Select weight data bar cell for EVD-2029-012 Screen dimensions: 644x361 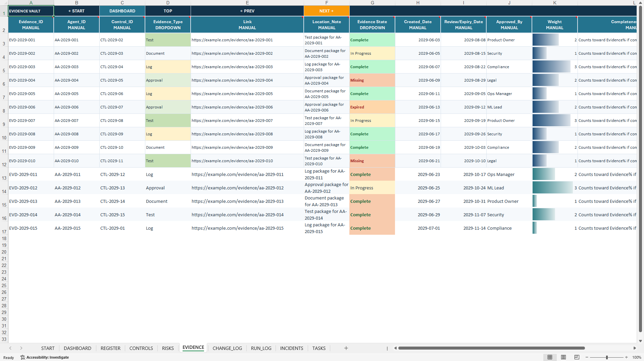click(x=555, y=188)
